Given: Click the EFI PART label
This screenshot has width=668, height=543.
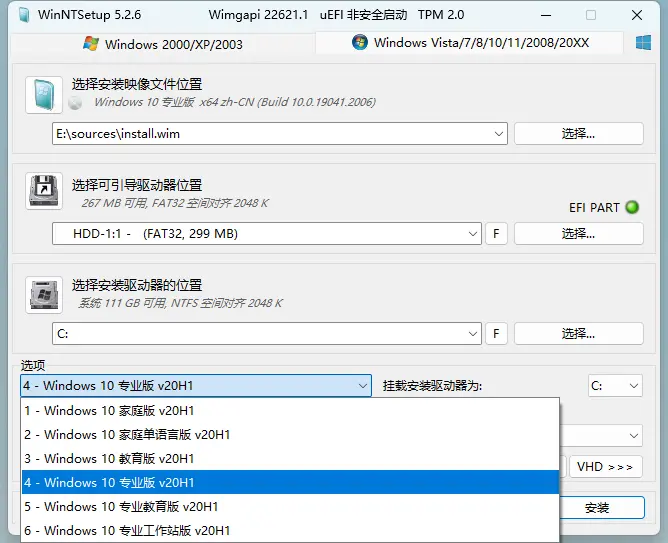Looking at the screenshot, I should pyautogui.click(x=594, y=207).
